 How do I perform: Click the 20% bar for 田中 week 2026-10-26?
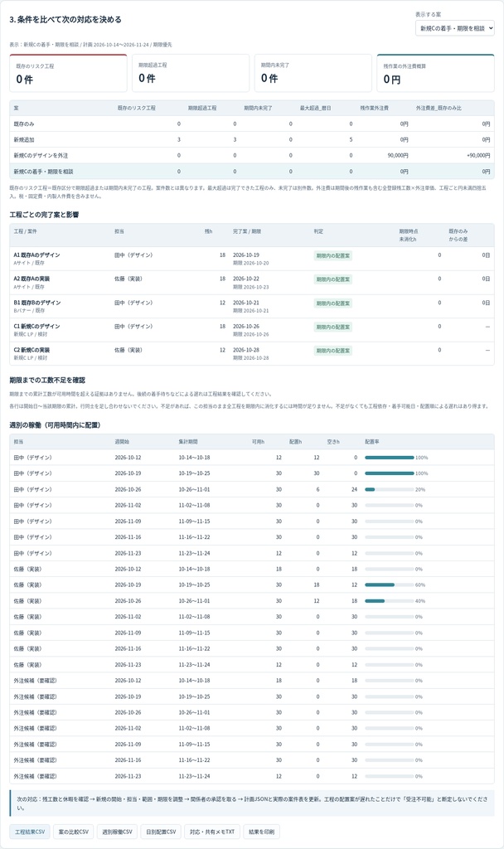click(390, 489)
